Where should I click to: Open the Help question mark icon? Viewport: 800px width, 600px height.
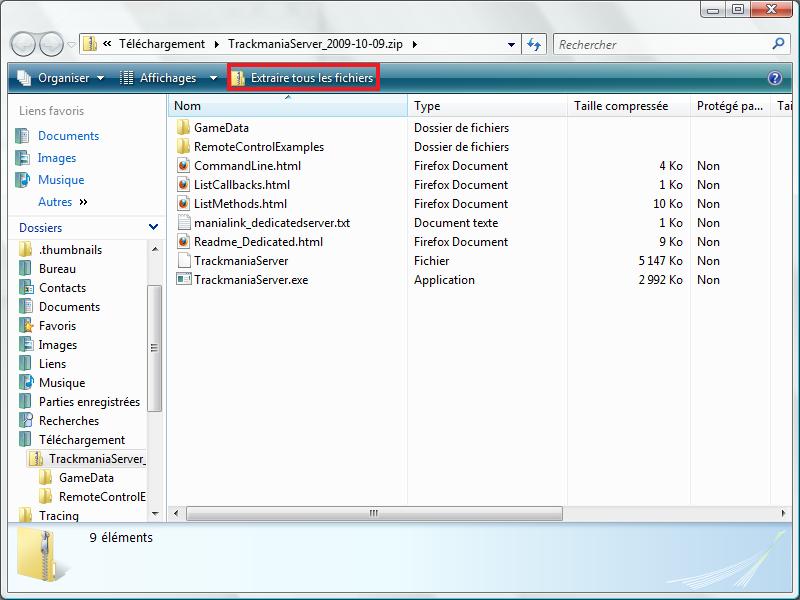[x=774, y=78]
